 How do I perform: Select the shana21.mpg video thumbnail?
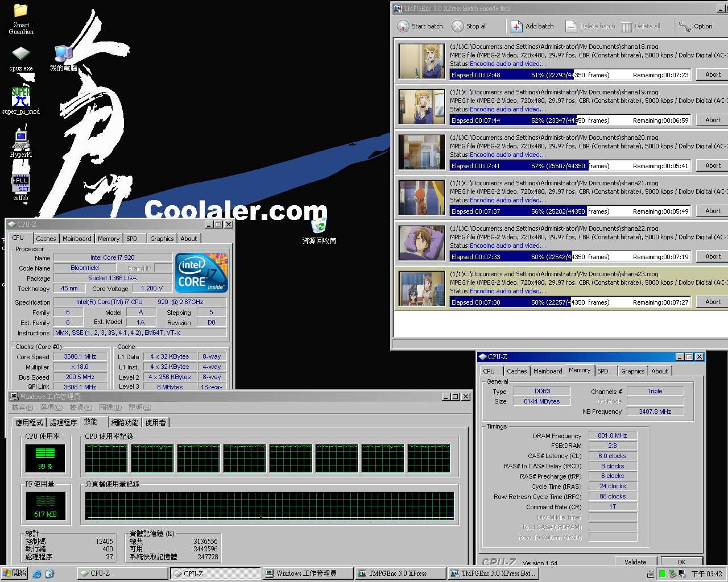[421, 197]
